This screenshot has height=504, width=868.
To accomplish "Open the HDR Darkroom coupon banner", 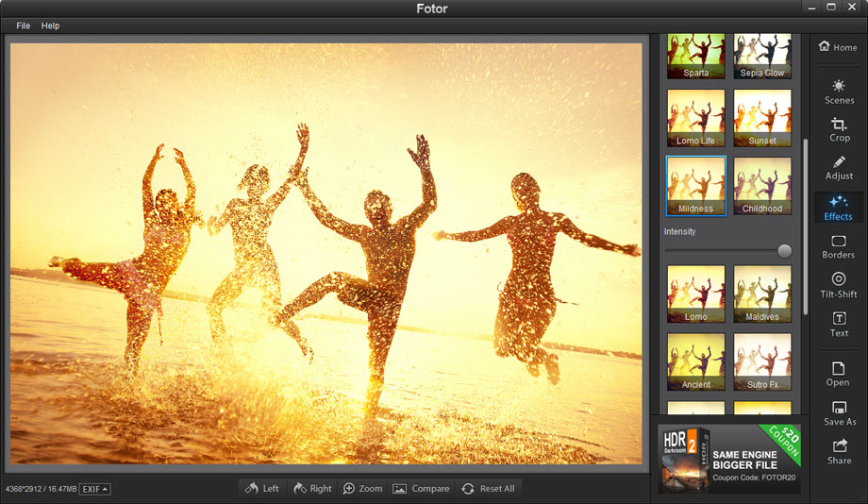I will pyautogui.click(x=729, y=459).
